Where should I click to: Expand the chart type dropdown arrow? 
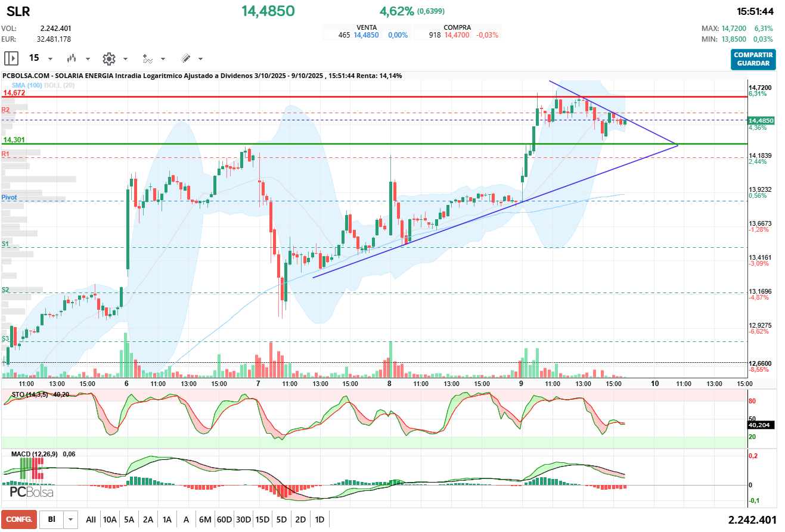click(x=88, y=59)
